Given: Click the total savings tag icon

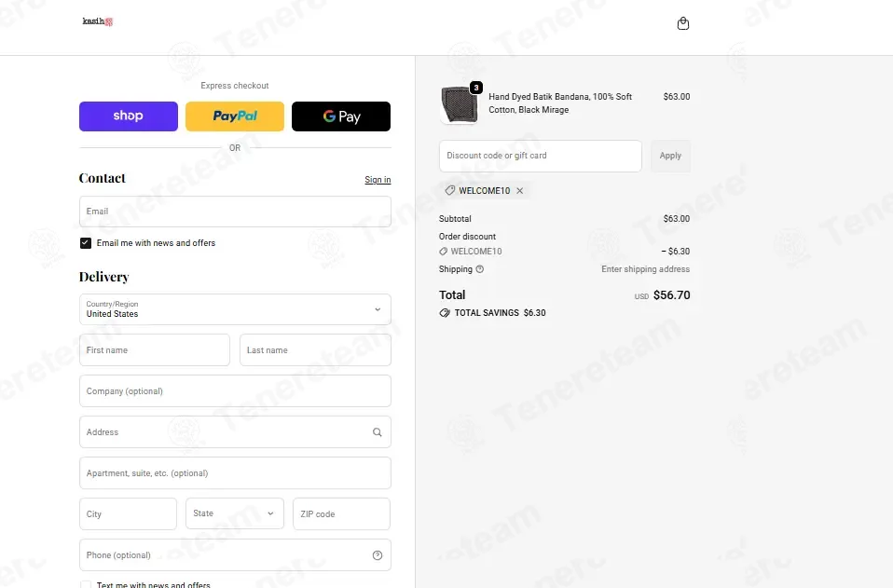Looking at the screenshot, I should 445,313.
